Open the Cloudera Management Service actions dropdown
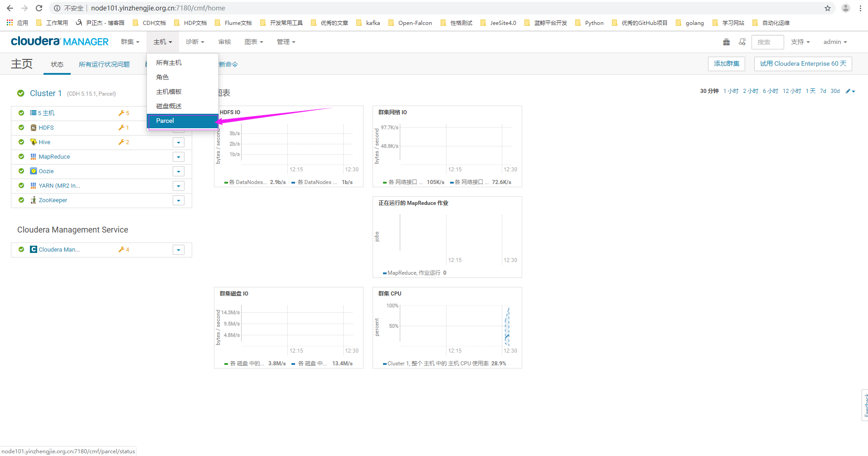This screenshot has width=868, height=456. pyautogui.click(x=179, y=250)
